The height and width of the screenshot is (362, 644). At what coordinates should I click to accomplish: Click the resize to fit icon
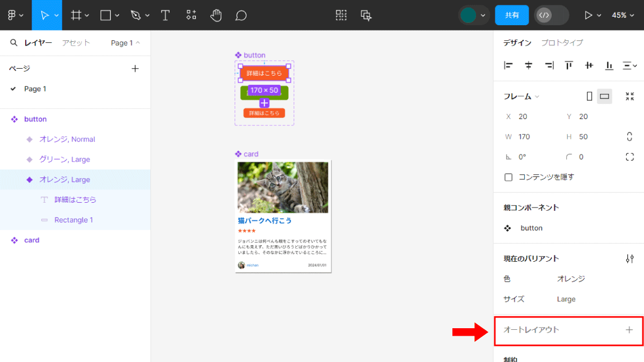click(630, 97)
